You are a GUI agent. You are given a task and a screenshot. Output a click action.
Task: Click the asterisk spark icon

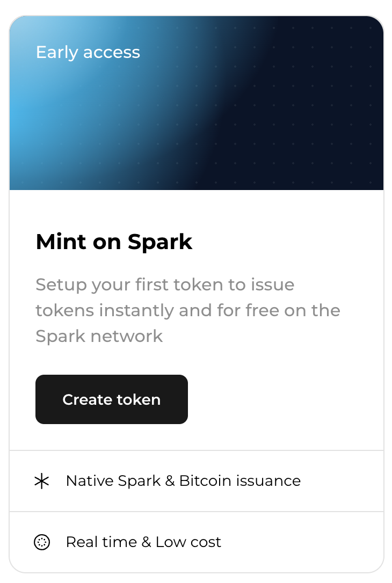[x=42, y=481]
